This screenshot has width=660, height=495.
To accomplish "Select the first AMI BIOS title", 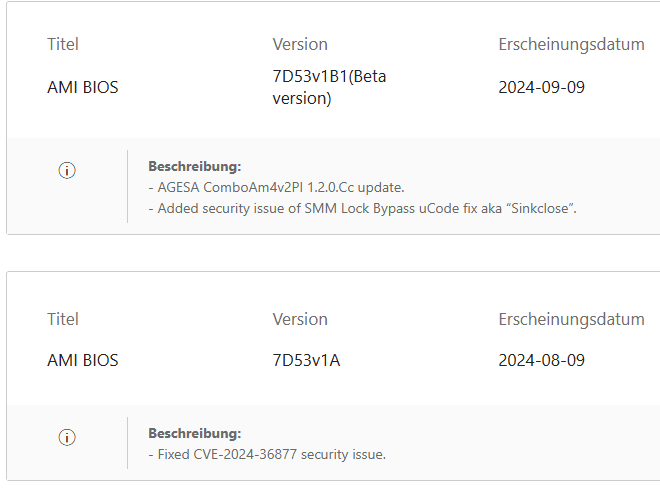I will click(82, 87).
